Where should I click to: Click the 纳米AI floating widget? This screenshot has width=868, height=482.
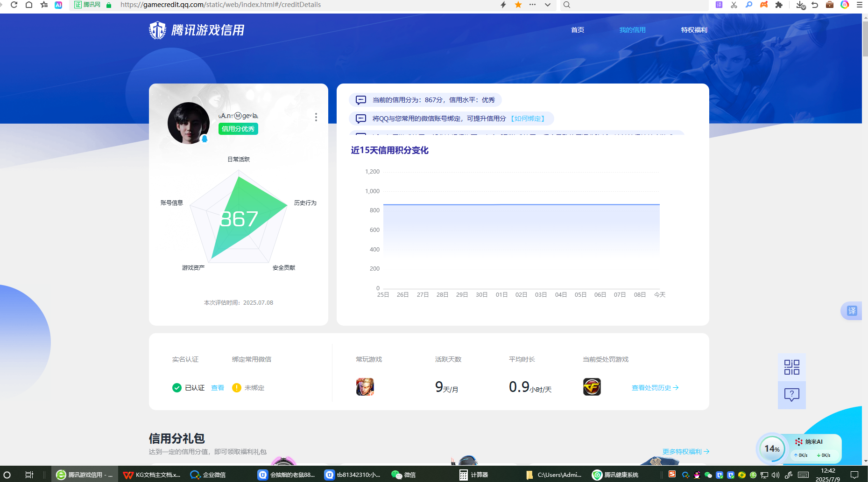click(799, 448)
